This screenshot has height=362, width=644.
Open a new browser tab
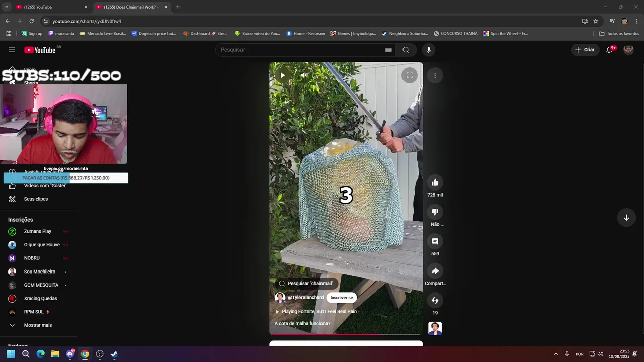click(x=178, y=7)
